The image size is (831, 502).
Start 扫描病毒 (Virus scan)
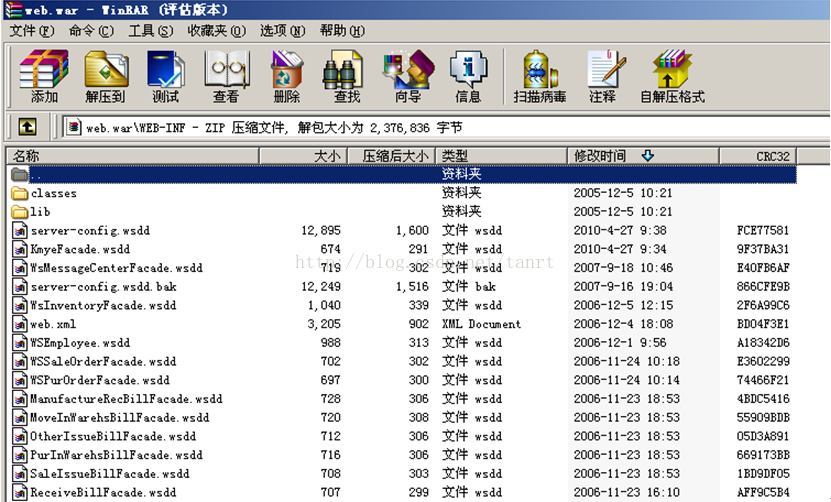pos(540,76)
